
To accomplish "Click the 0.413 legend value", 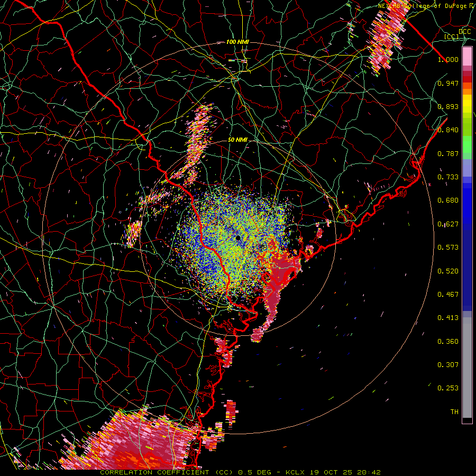I will pyautogui.click(x=448, y=318).
